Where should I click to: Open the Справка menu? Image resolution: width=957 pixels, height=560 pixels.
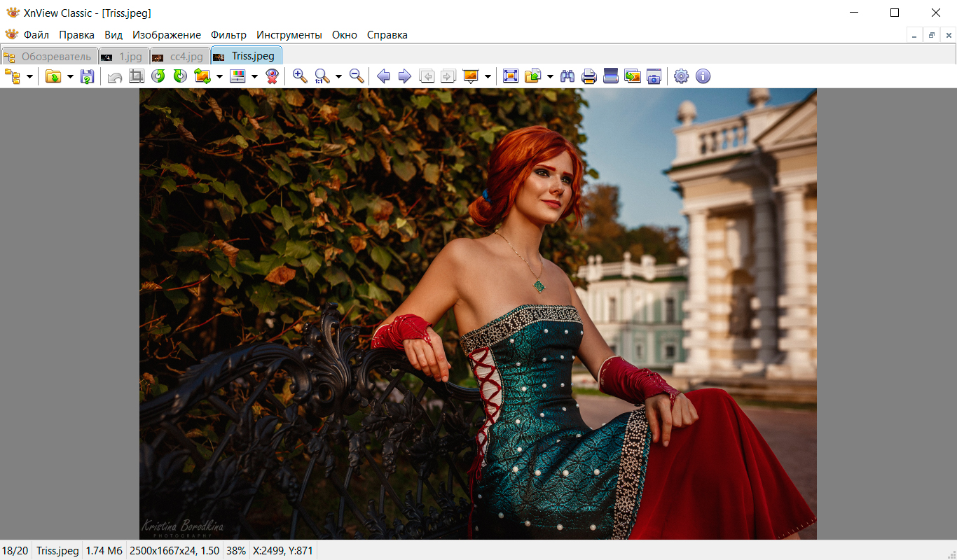click(x=387, y=35)
